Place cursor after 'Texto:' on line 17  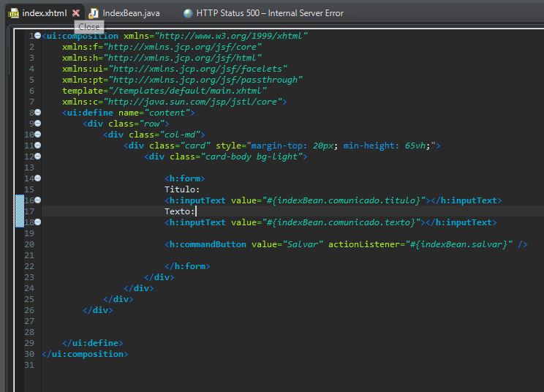pos(196,211)
